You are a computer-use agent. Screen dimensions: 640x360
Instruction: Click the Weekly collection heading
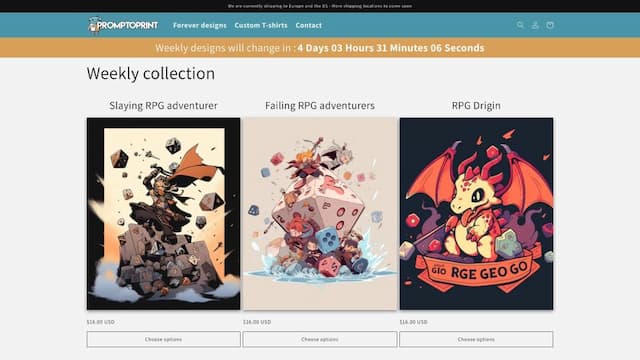point(151,73)
